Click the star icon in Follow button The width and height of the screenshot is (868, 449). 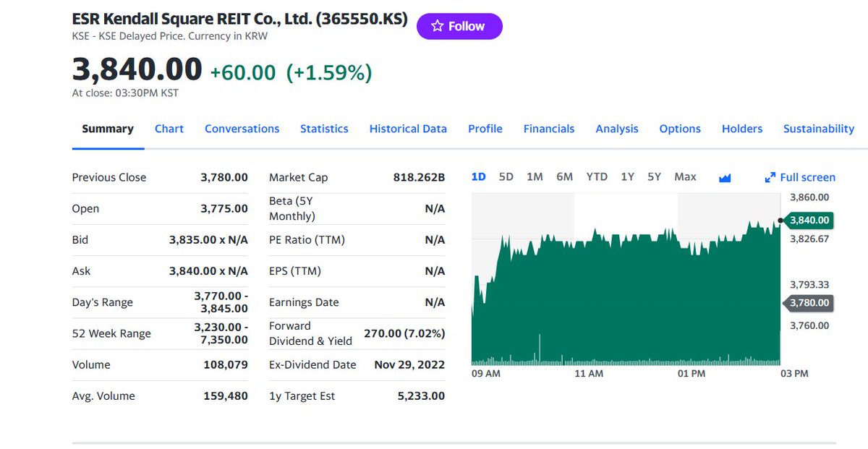click(437, 26)
